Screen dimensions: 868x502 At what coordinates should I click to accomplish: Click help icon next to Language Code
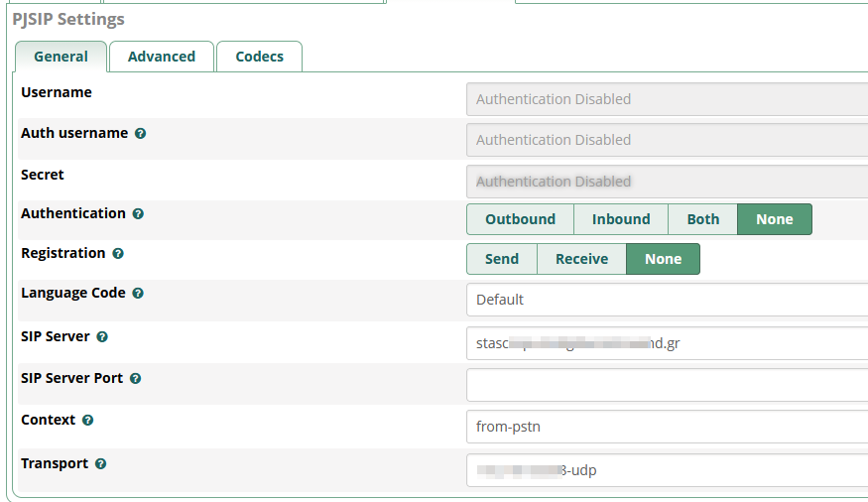pos(138,294)
